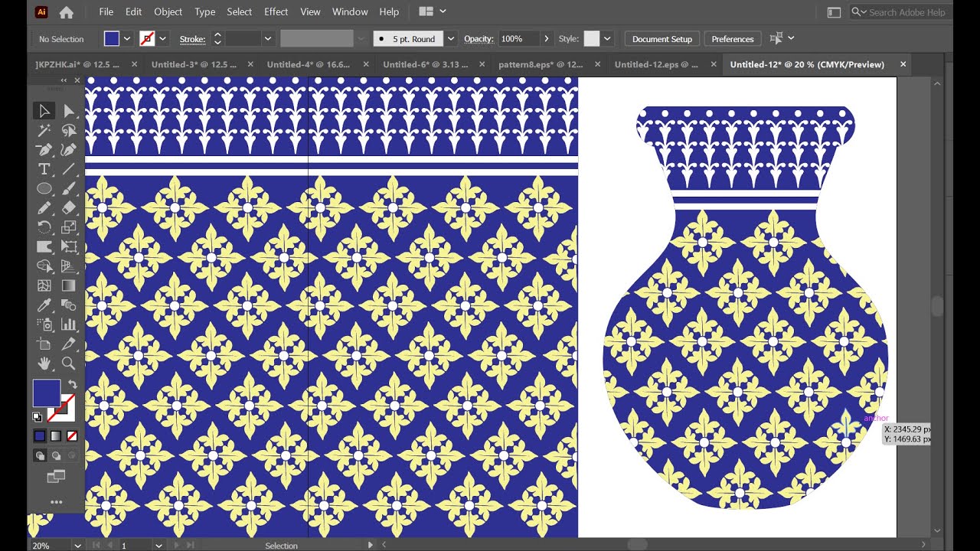This screenshot has height=551, width=980.
Task: Click the blue fill swatch in control bar
Action: (x=112, y=38)
